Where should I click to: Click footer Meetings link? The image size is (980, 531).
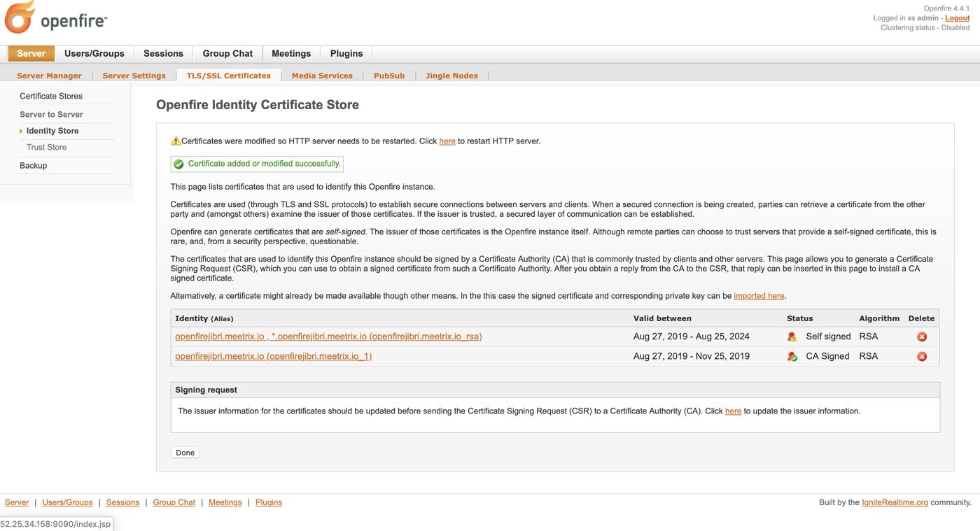[225, 502]
